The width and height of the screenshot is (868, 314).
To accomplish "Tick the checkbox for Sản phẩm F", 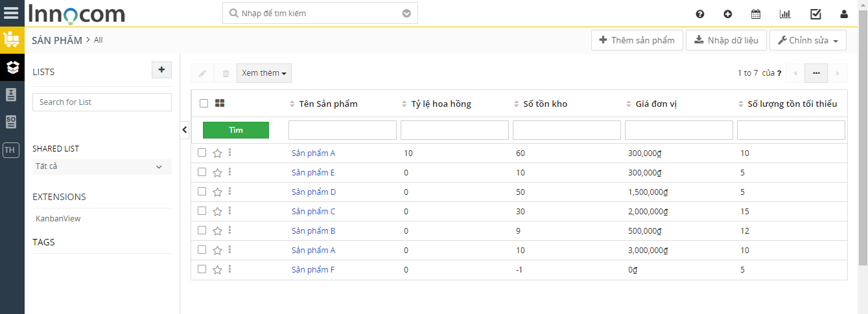I will click(x=202, y=269).
